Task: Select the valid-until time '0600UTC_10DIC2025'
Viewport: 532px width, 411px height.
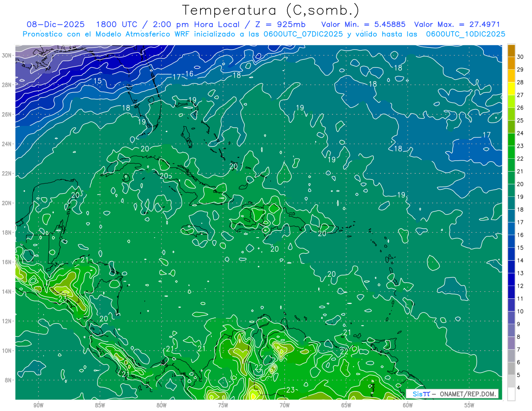Action: pos(465,34)
